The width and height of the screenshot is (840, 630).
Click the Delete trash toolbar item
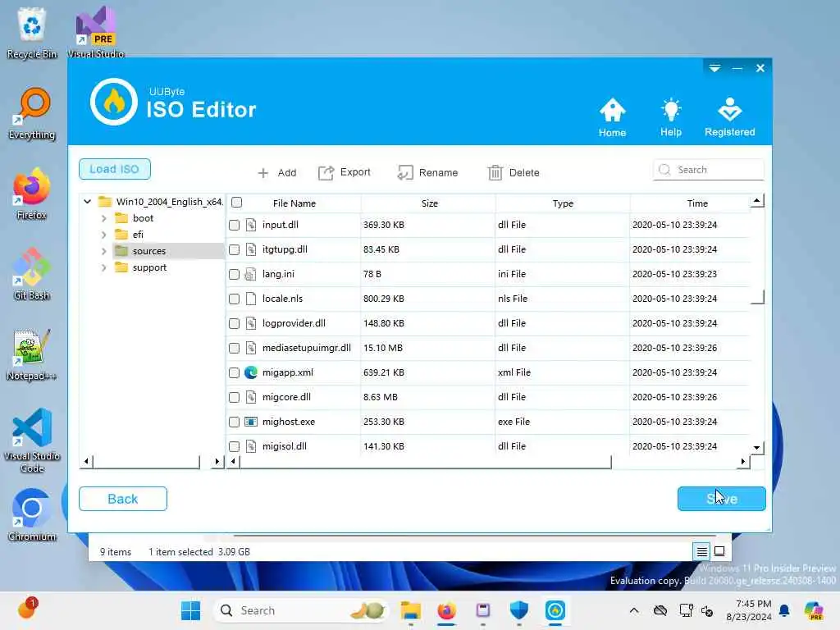click(514, 172)
